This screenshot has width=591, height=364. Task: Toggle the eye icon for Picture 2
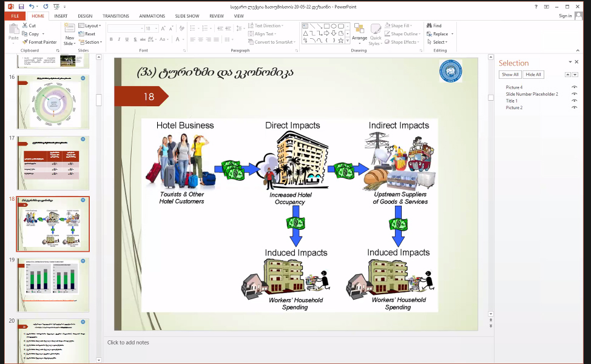(x=574, y=107)
